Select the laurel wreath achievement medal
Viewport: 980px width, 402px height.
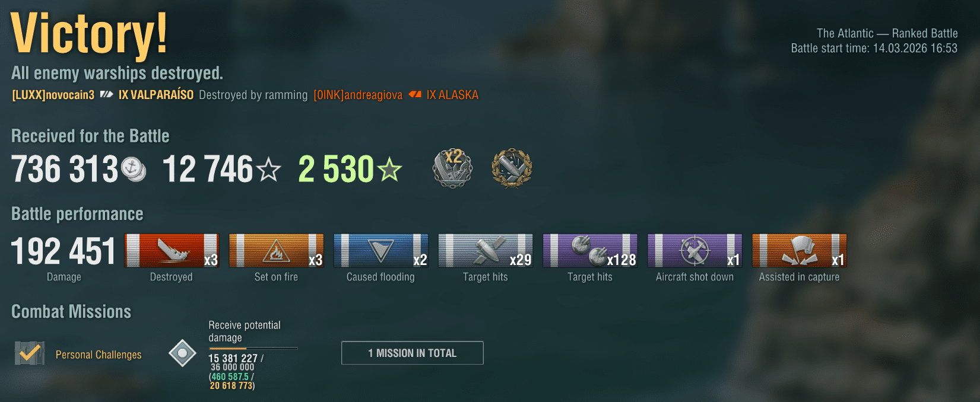512,168
